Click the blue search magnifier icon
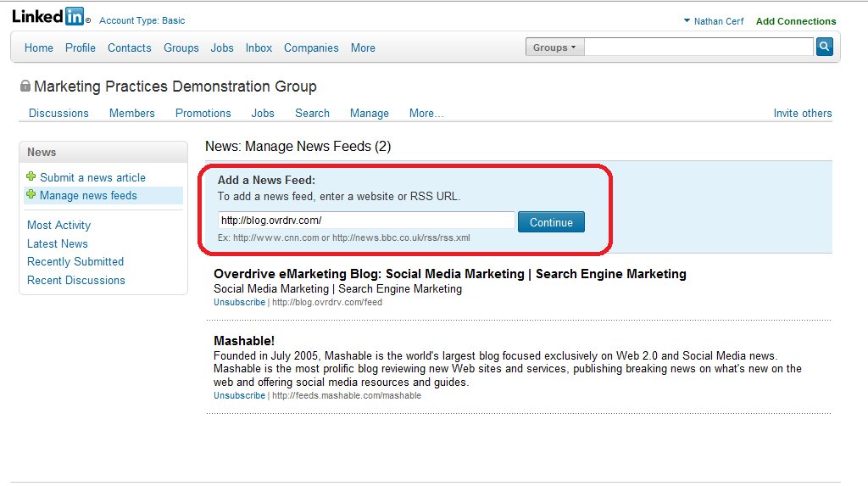868x486 pixels. click(x=824, y=47)
